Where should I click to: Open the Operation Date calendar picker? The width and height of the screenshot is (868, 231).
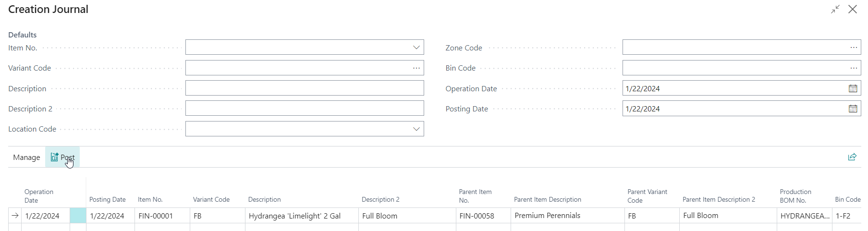pos(853,88)
